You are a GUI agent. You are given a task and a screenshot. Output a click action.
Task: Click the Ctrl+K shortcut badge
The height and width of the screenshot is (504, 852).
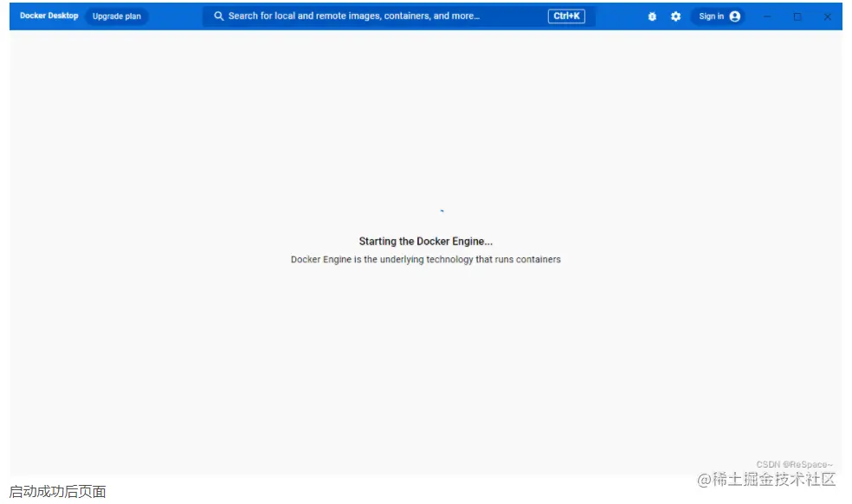pyautogui.click(x=566, y=16)
